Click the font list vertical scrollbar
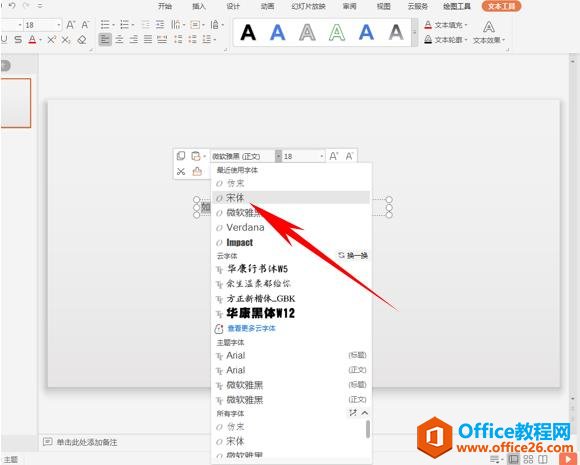The image size is (580, 465). point(368,429)
